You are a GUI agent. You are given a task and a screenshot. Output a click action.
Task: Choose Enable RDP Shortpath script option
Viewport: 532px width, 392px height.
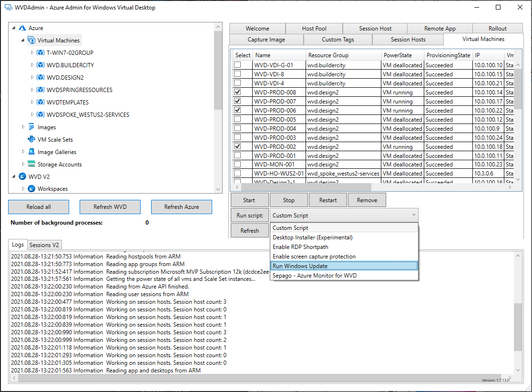344,247
